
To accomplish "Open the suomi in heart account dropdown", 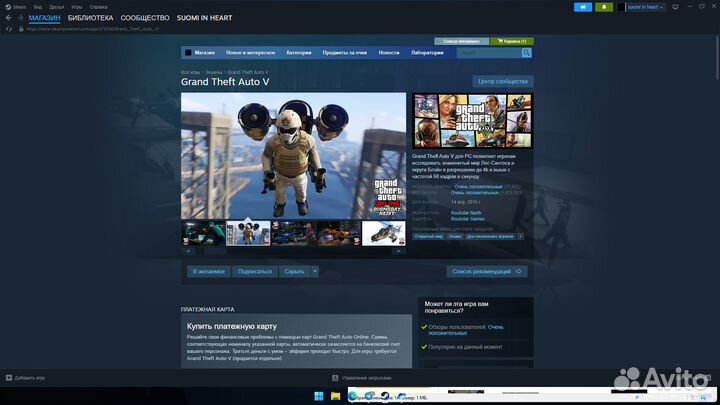I will [x=645, y=7].
